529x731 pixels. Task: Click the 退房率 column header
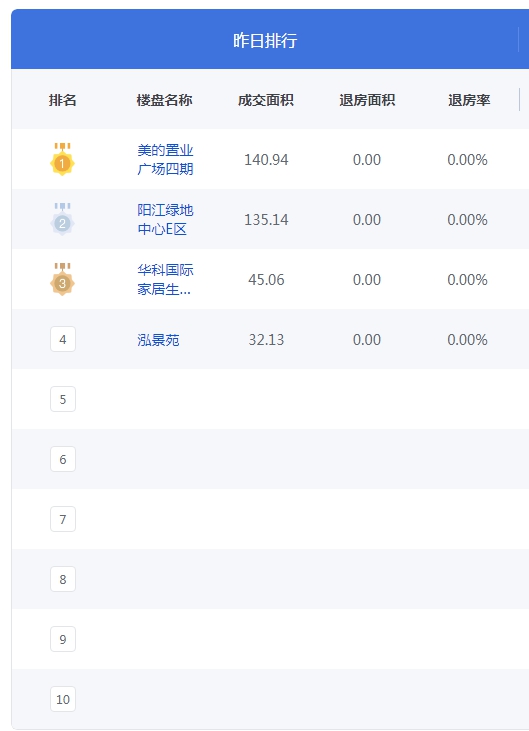[469, 100]
